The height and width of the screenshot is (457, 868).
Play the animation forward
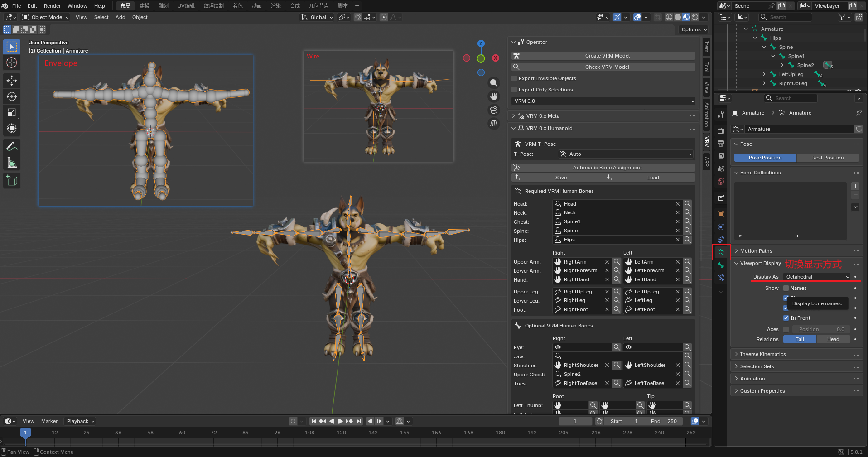[x=341, y=421]
